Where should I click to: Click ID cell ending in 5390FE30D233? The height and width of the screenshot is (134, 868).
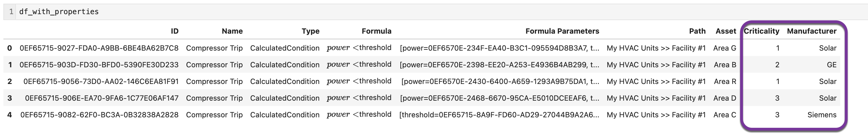pos(99,65)
